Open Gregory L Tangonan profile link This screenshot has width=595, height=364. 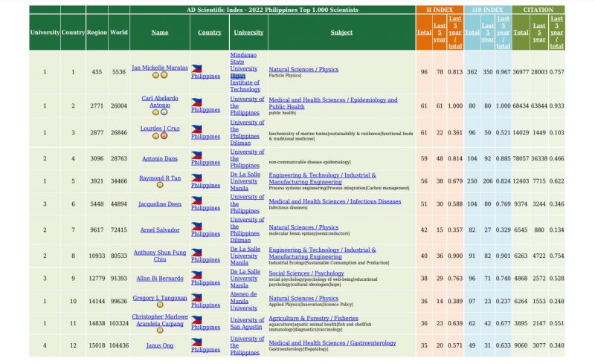pos(160,298)
